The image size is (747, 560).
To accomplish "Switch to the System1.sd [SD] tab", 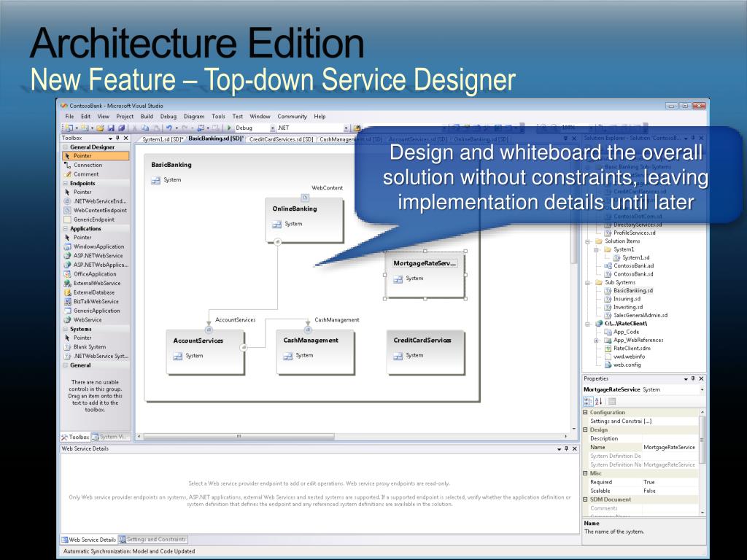I will pos(163,139).
